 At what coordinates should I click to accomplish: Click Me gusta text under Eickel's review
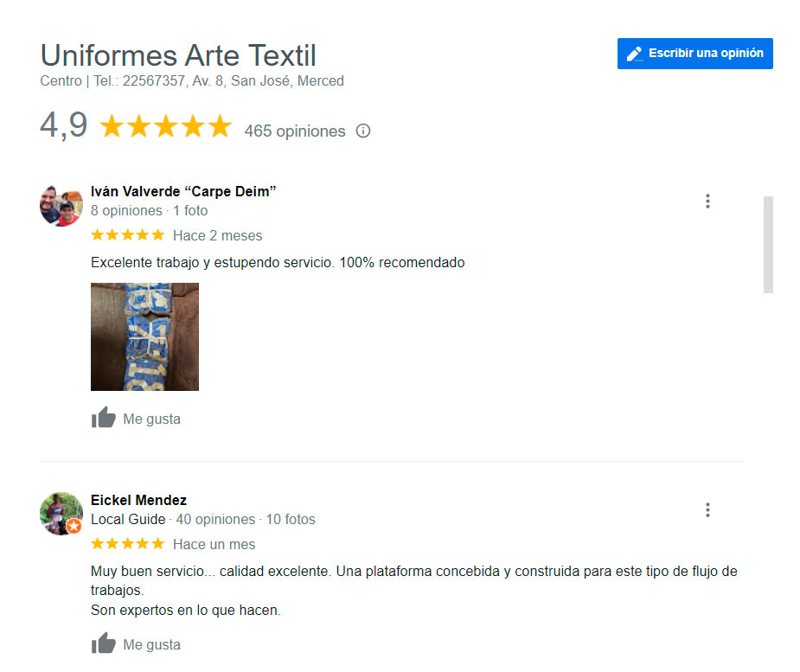[x=151, y=645]
